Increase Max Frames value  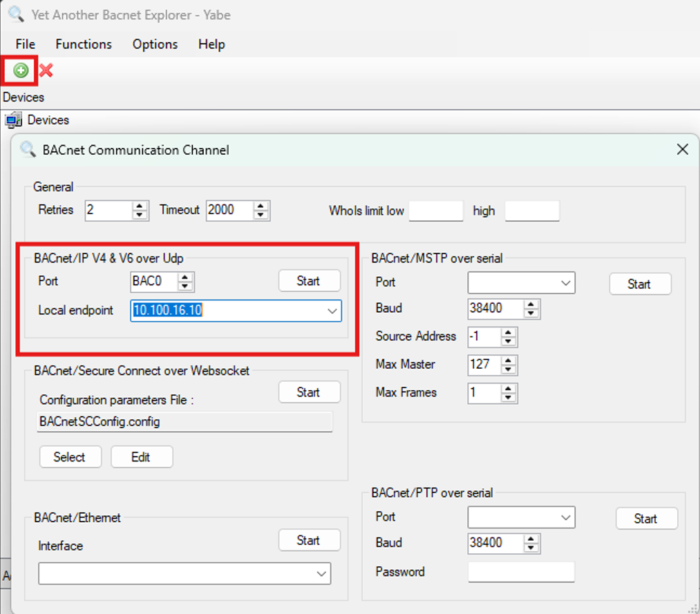pos(509,389)
